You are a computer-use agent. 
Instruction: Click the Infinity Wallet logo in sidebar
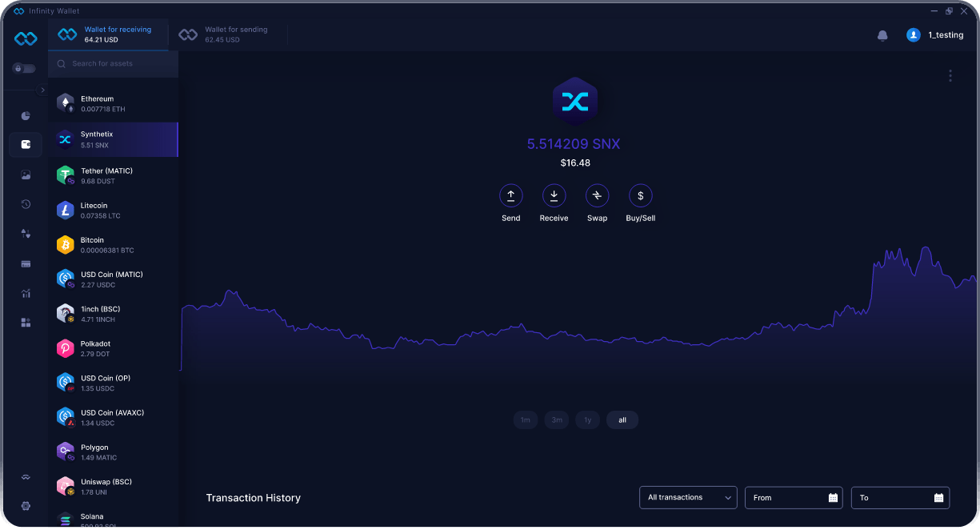coord(26,38)
